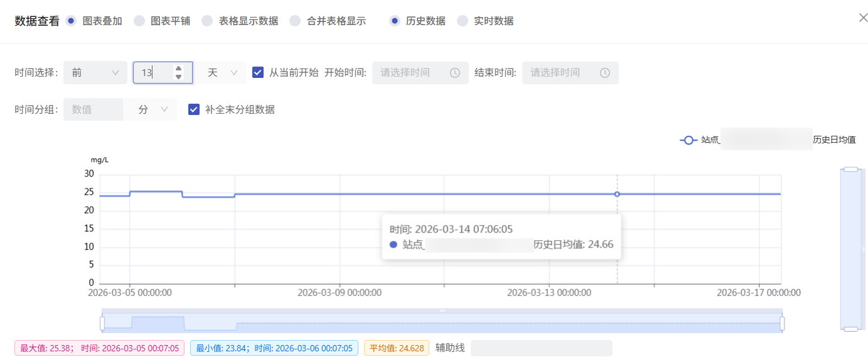Screen dimensions: 868x362
Task: Click the 最大值 statistic badge
Action: [x=99, y=348]
